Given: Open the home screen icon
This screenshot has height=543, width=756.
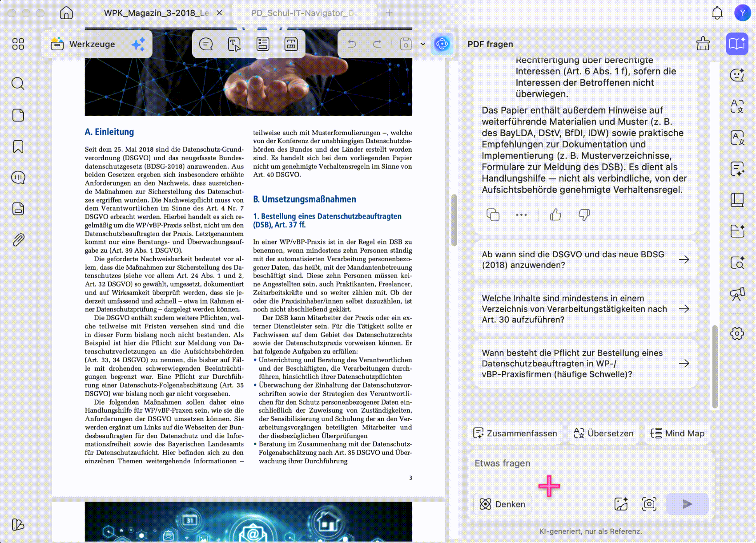Looking at the screenshot, I should [66, 13].
